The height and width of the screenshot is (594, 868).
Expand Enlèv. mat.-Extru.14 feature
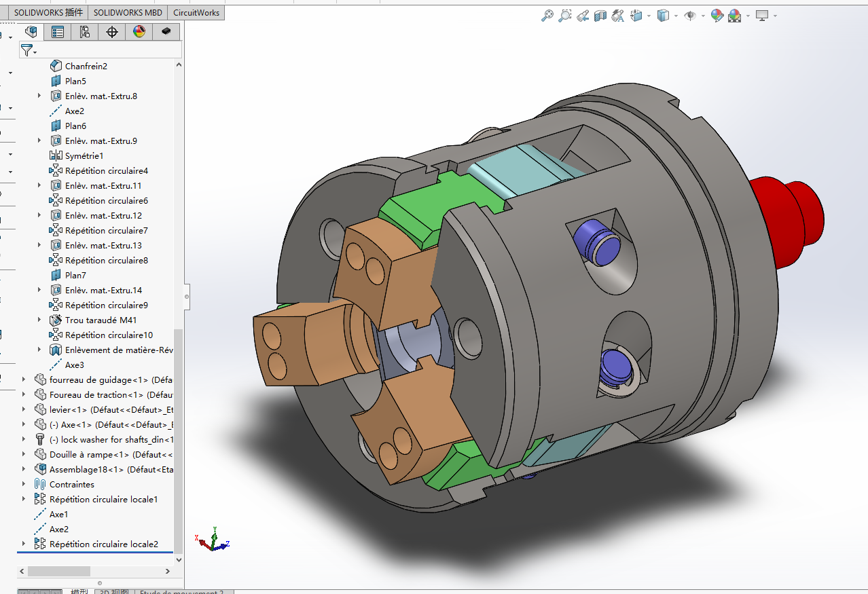point(39,290)
